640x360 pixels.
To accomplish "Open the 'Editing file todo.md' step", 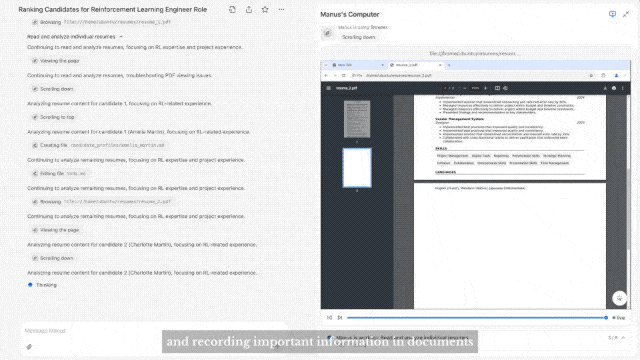I will (x=59, y=173).
